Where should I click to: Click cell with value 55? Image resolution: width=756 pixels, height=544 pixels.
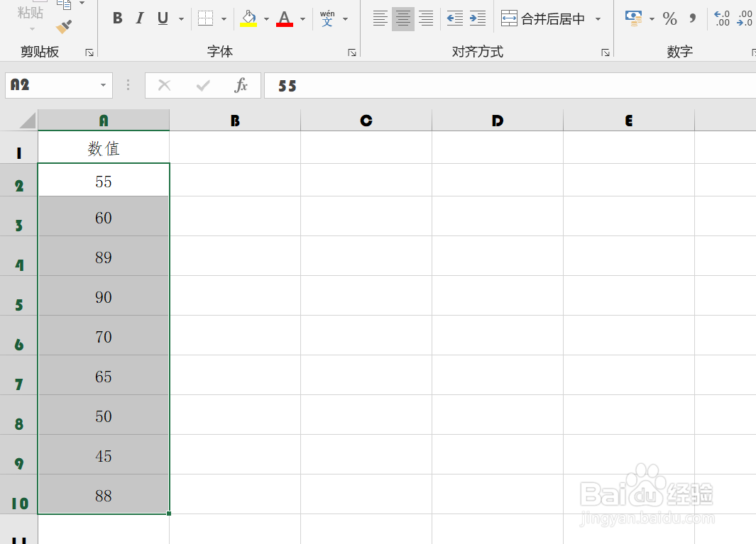[x=104, y=179]
